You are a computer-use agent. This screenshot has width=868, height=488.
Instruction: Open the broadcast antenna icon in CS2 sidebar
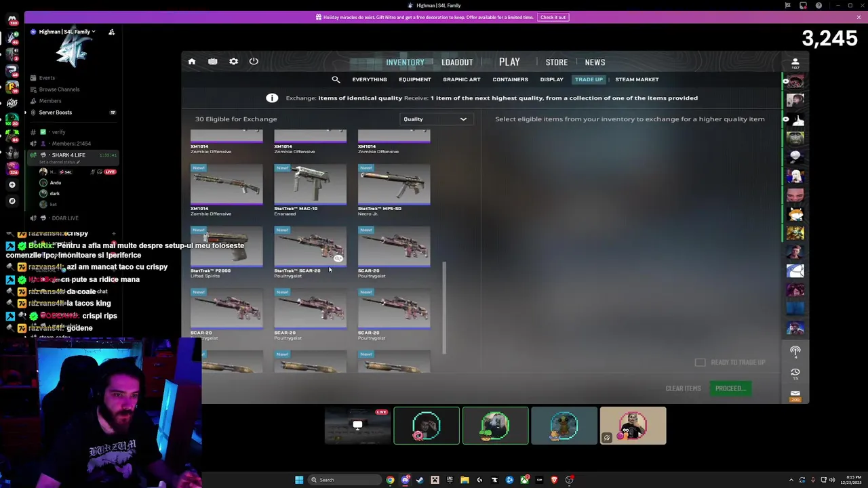(795, 351)
